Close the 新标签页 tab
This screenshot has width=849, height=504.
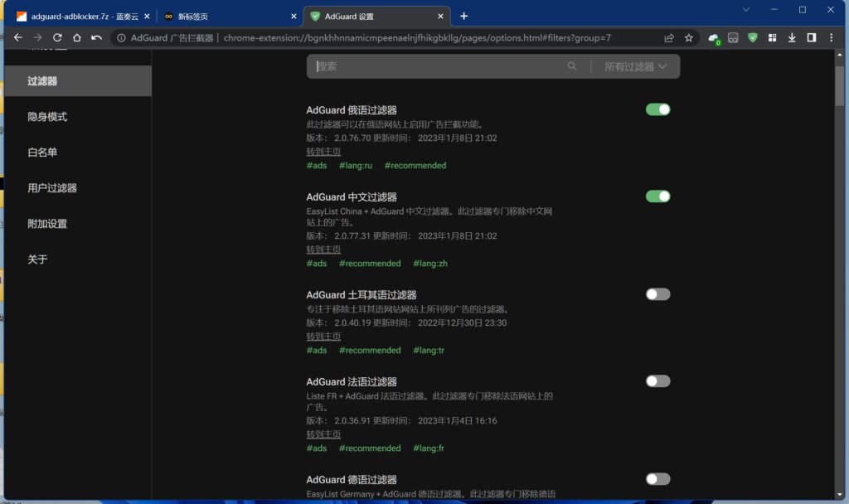[294, 17]
